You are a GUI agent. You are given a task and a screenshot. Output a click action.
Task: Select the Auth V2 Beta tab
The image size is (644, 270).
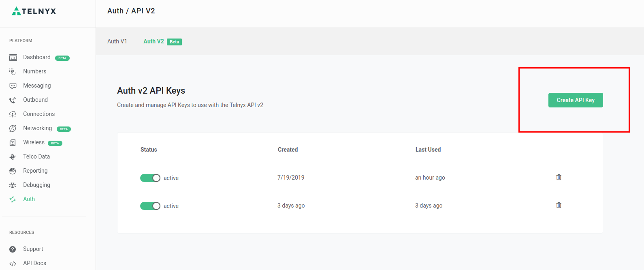pyautogui.click(x=154, y=41)
